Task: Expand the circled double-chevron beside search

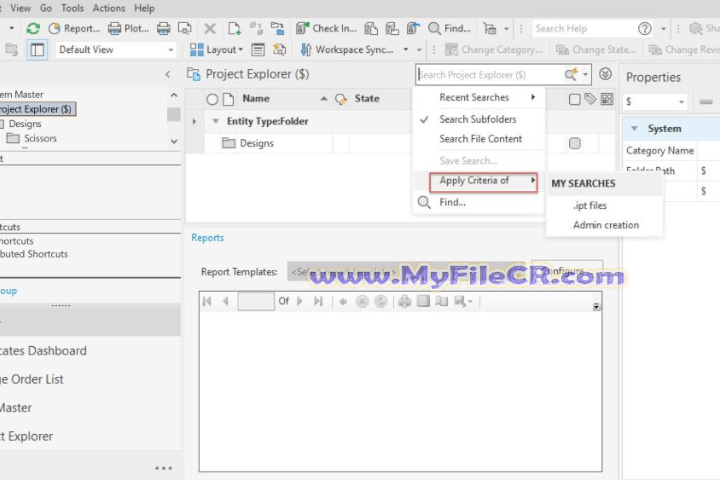Action: tap(605, 74)
